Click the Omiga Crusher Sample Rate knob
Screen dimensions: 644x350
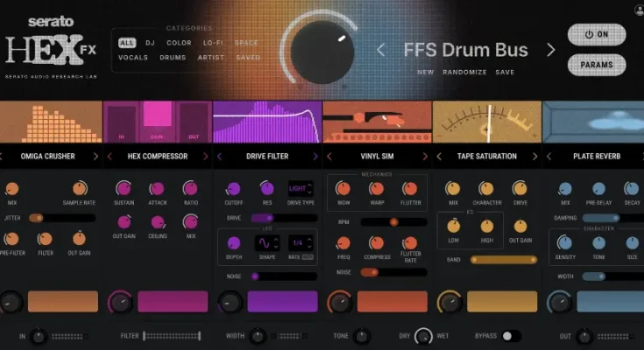[80, 188]
